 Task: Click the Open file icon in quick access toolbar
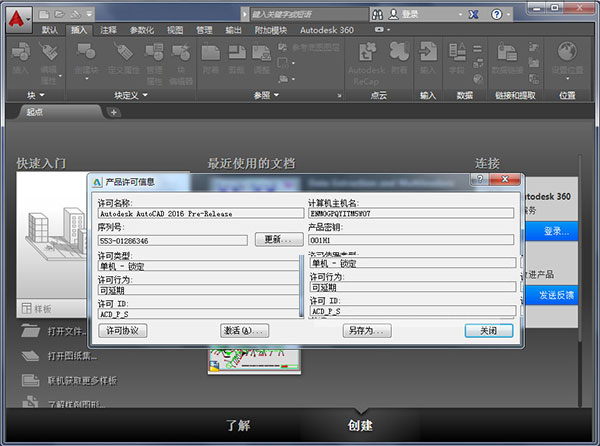click(59, 15)
